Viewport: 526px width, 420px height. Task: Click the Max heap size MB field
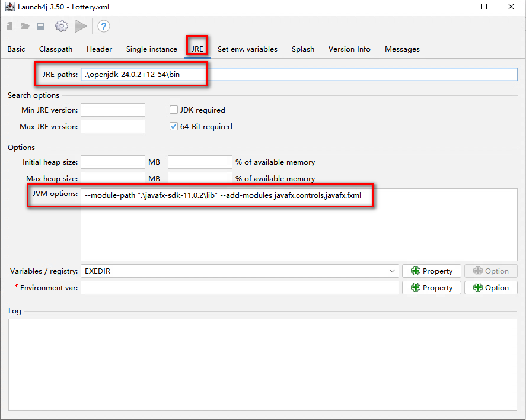pos(113,178)
